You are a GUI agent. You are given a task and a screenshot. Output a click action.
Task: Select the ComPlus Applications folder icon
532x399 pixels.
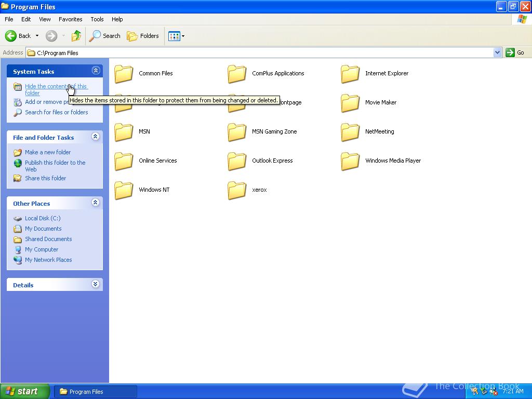click(237, 74)
